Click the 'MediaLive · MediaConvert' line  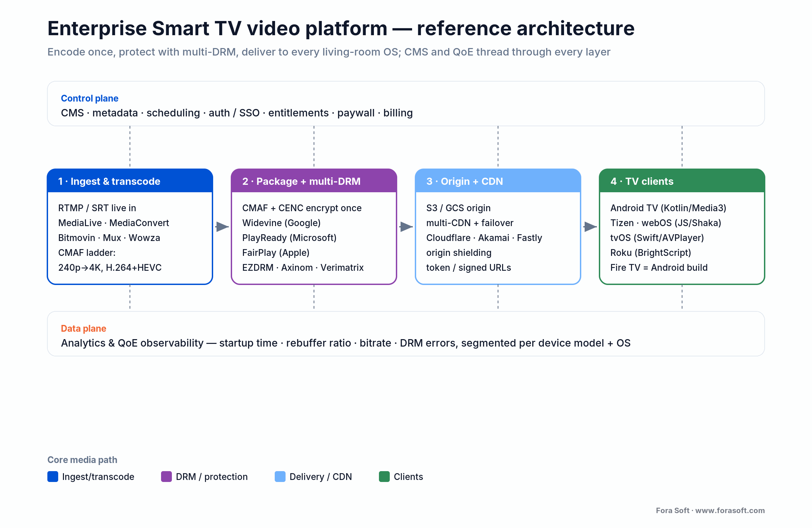(x=114, y=223)
